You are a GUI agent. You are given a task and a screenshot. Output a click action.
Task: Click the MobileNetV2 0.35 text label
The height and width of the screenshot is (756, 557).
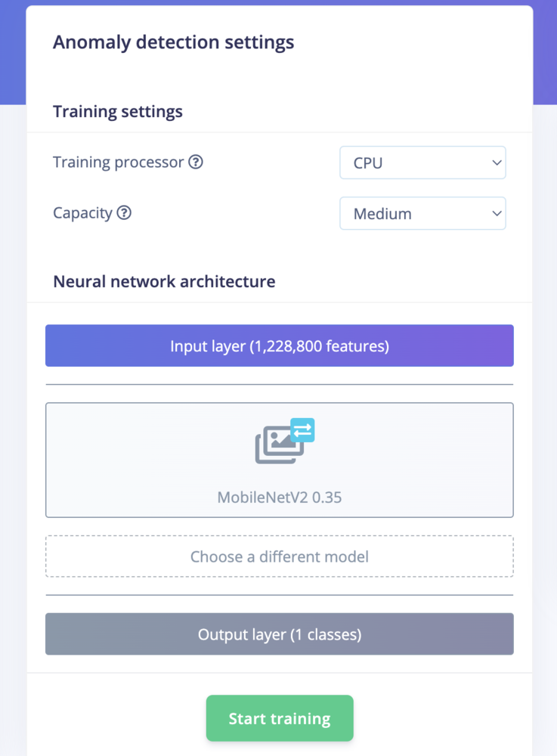(280, 497)
